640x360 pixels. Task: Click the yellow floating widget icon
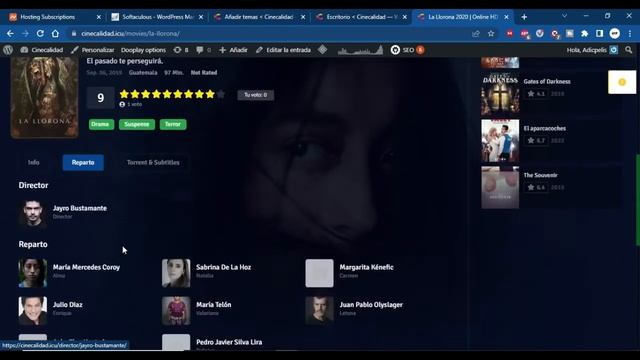(x=622, y=82)
